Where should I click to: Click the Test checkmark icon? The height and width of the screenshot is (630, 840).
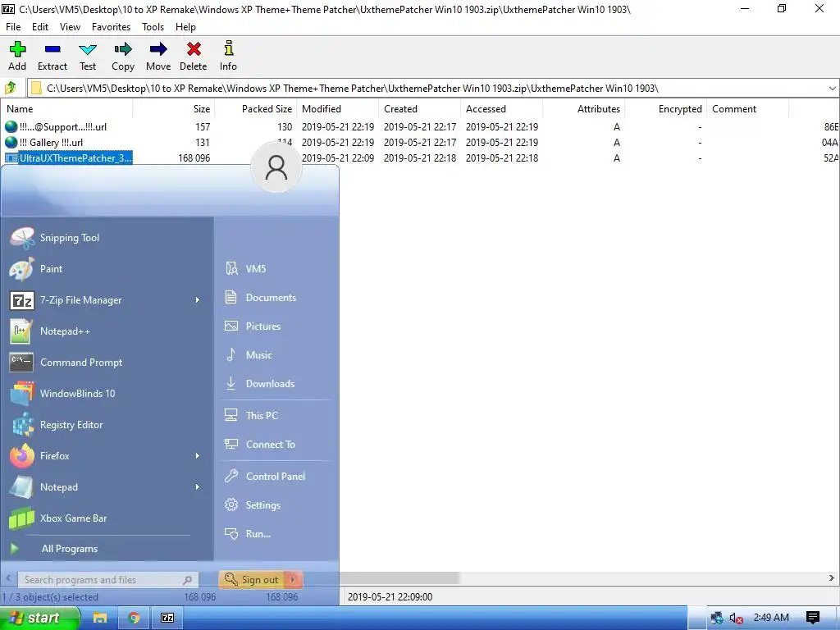88,49
